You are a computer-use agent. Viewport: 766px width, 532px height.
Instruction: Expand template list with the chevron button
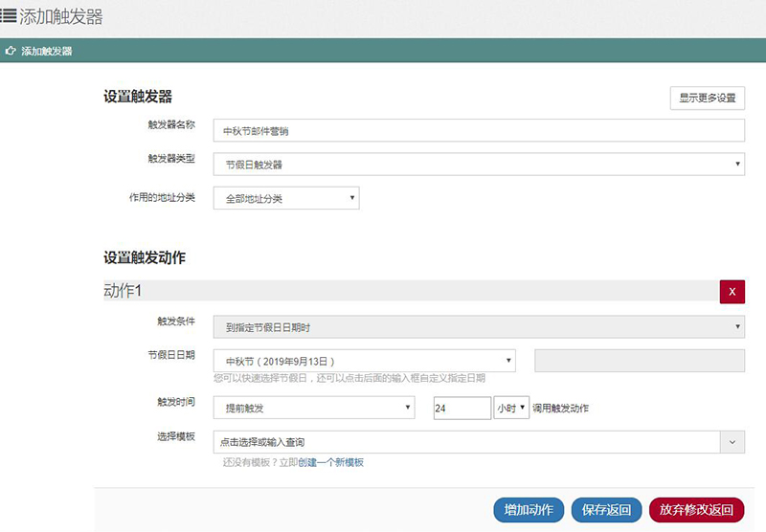pyautogui.click(x=732, y=442)
